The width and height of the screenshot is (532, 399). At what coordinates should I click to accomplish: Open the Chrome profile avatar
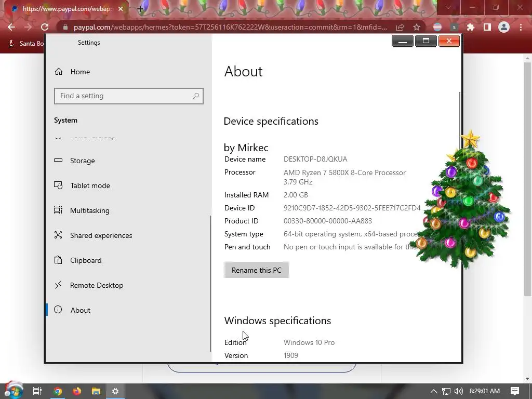click(x=504, y=27)
